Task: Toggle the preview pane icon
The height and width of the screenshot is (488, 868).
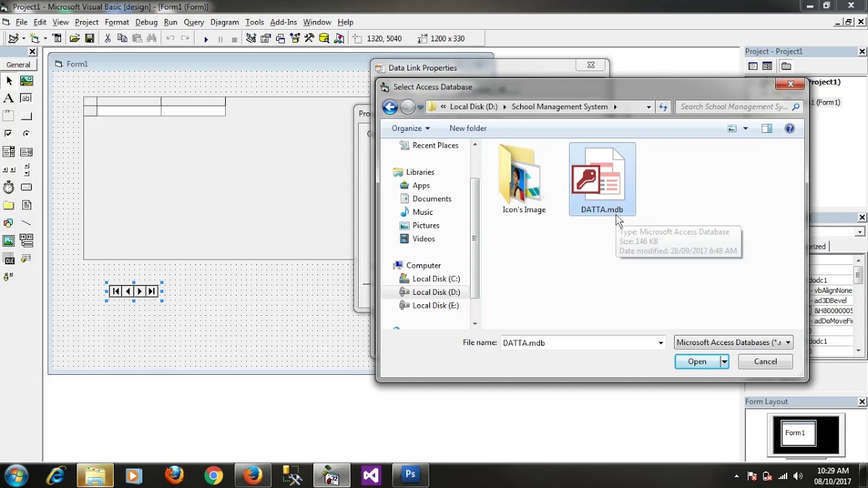Action: coord(767,128)
